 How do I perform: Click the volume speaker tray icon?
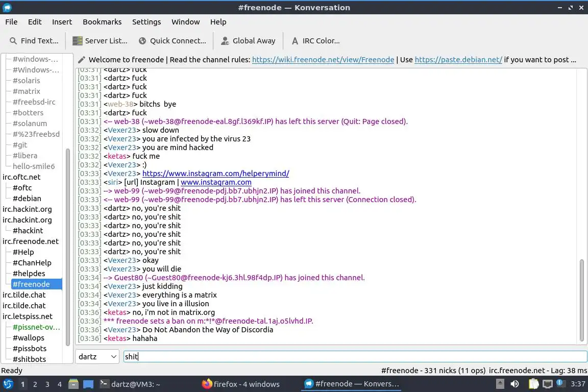pos(514,384)
